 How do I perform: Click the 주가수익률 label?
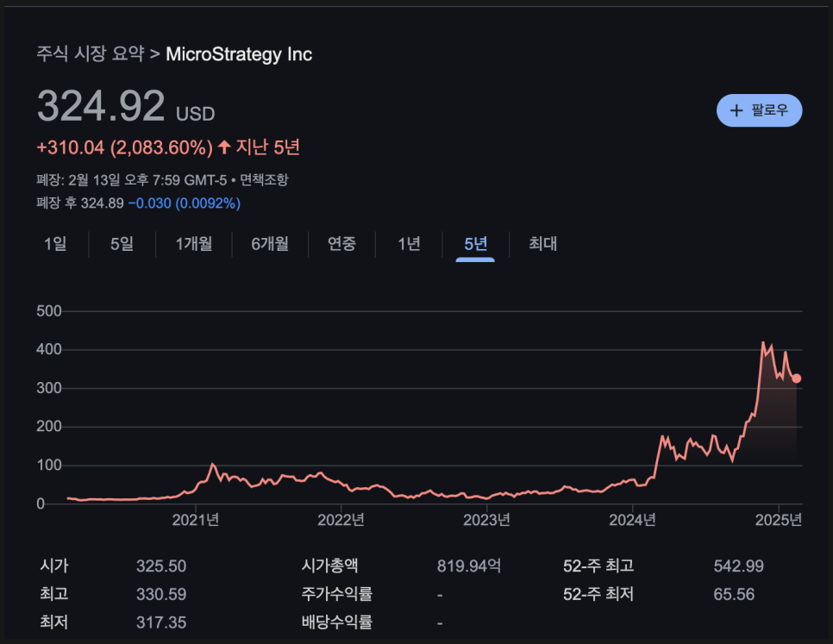click(337, 593)
